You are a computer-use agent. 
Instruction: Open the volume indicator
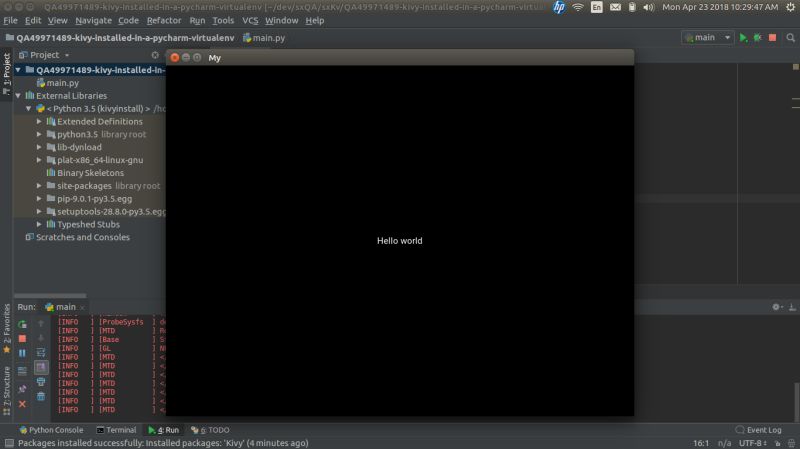tap(648, 7)
